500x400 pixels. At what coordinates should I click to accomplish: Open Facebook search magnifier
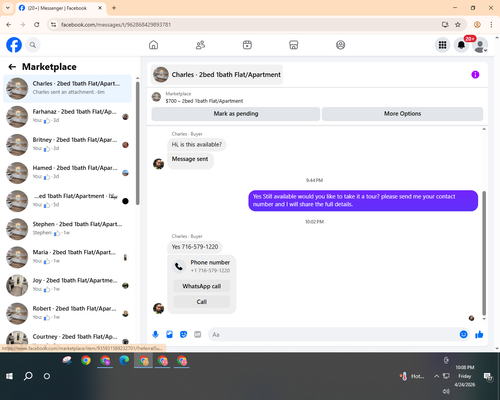coord(33,45)
